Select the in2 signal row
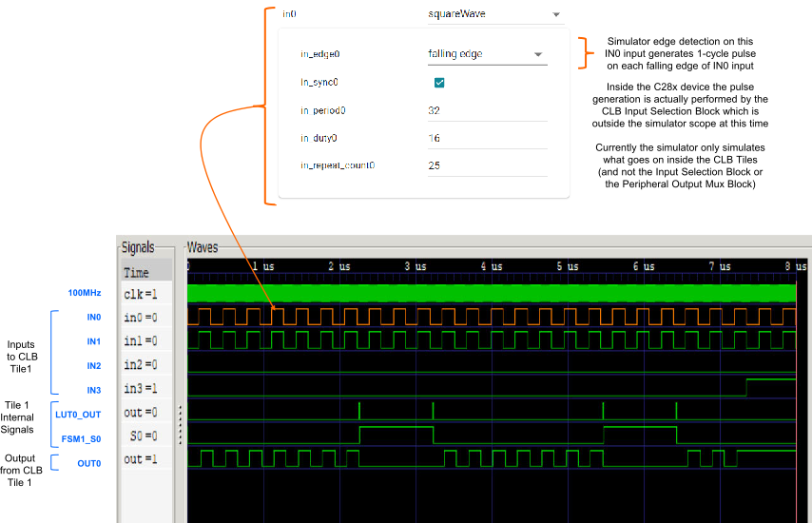812x523 pixels. [x=145, y=365]
